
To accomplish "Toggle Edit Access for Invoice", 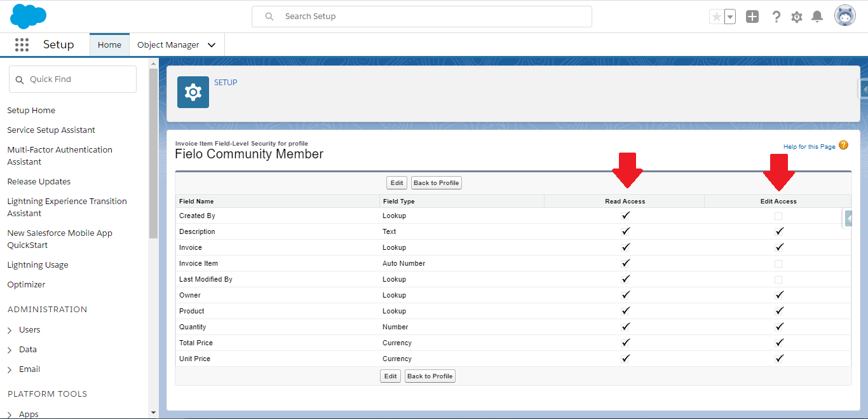I will click(779, 247).
